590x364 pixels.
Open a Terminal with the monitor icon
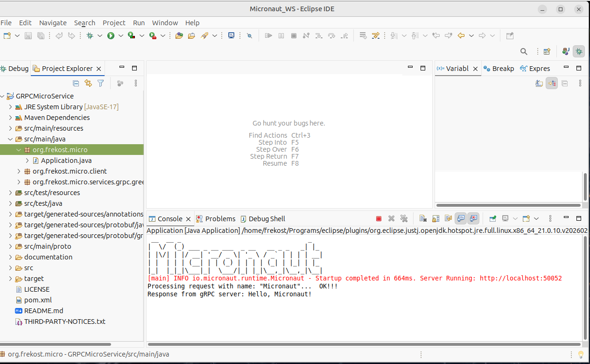[231, 35]
